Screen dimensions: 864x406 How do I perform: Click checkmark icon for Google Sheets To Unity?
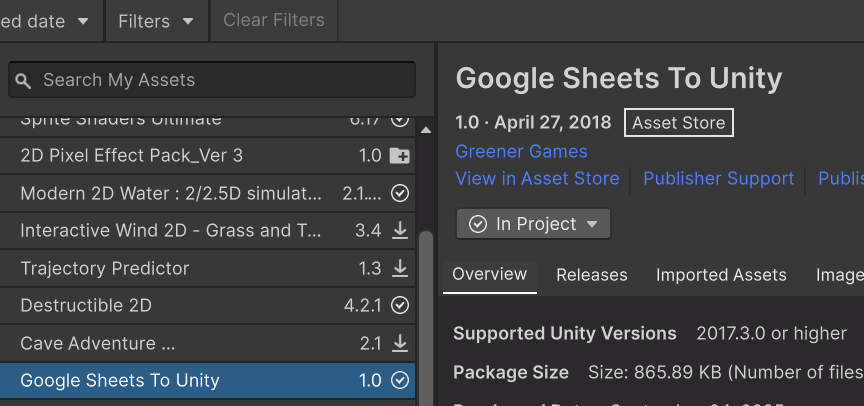point(400,380)
